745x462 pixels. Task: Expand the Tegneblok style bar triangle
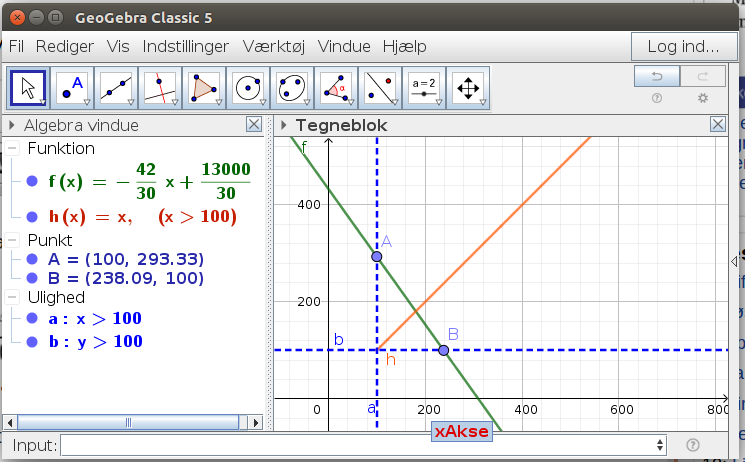tap(284, 125)
